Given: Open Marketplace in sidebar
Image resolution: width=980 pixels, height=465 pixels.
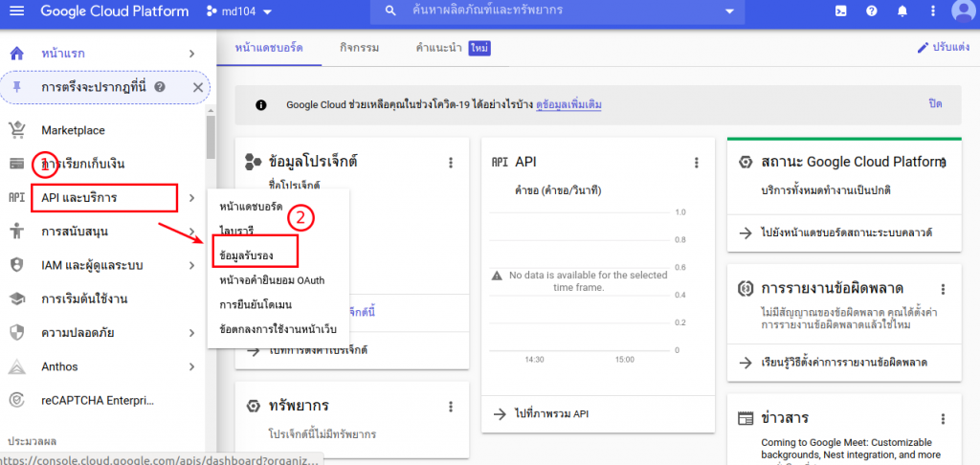Looking at the screenshot, I should [73, 130].
